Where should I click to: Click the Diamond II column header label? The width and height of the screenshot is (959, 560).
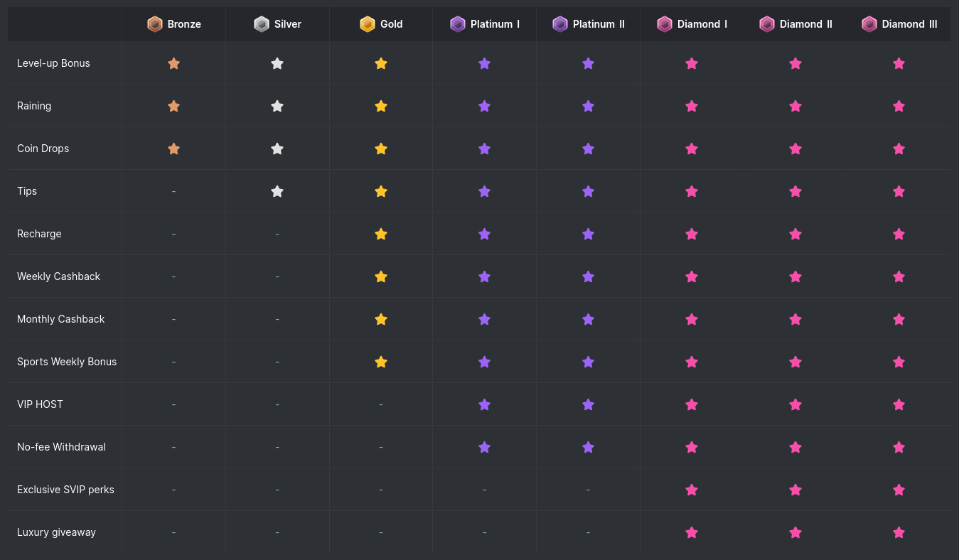(806, 24)
